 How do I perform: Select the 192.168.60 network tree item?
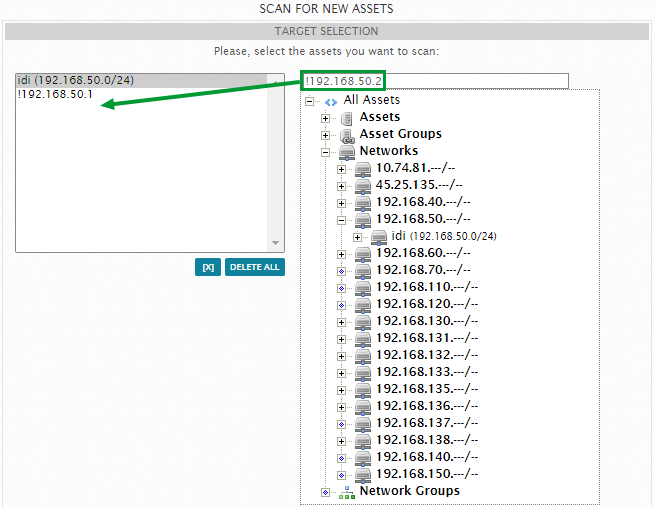click(417, 253)
